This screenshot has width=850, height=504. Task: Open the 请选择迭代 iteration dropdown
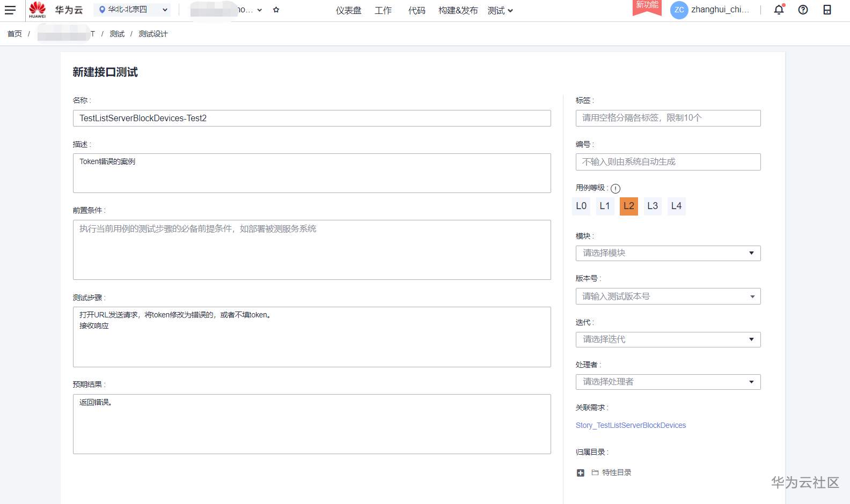pyautogui.click(x=668, y=339)
